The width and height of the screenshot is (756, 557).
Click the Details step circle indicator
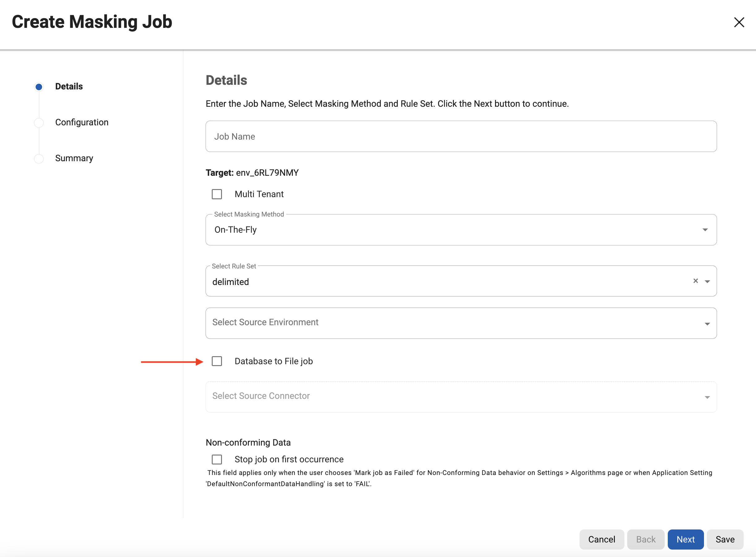tap(39, 87)
